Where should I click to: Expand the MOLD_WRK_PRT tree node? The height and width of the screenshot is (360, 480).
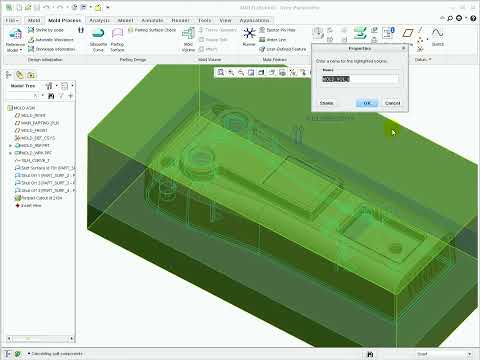10,153
